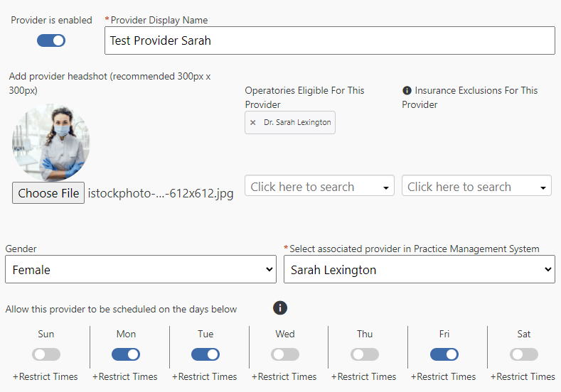Click the Add provider headshot label
Image resolution: width=561 pixels, height=392 pixels.
click(x=109, y=83)
